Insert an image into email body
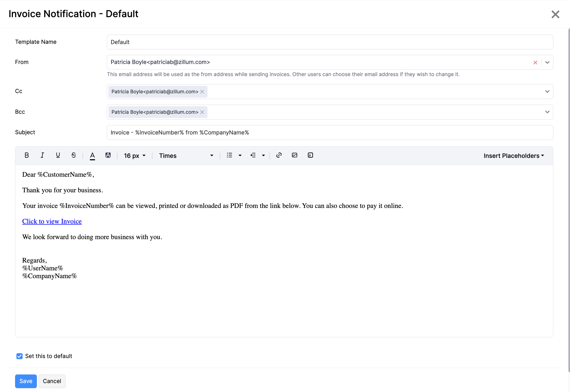Viewport: 570px width, 392px height. pos(294,155)
